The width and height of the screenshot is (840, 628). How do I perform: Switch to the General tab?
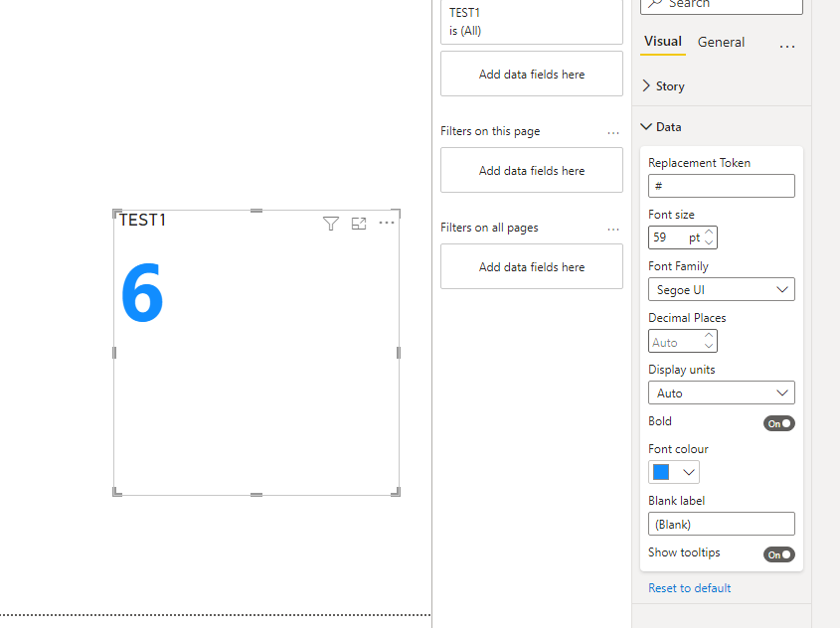(721, 43)
